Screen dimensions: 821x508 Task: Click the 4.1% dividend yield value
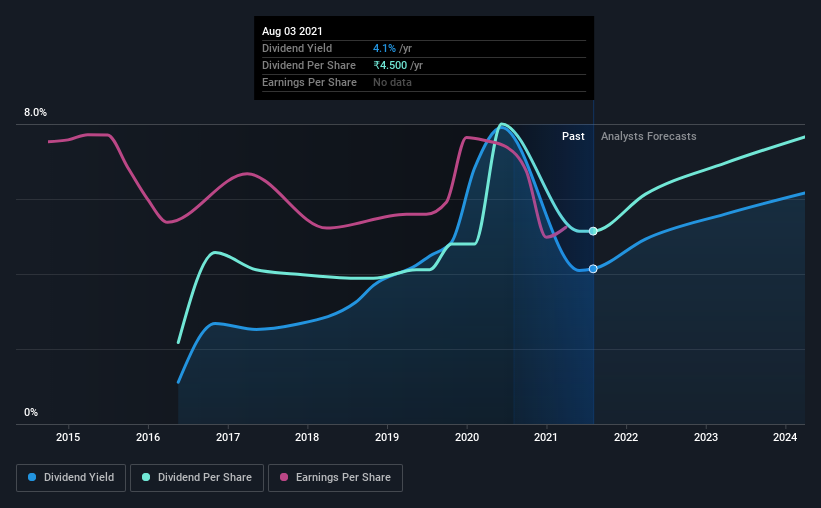click(x=384, y=48)
